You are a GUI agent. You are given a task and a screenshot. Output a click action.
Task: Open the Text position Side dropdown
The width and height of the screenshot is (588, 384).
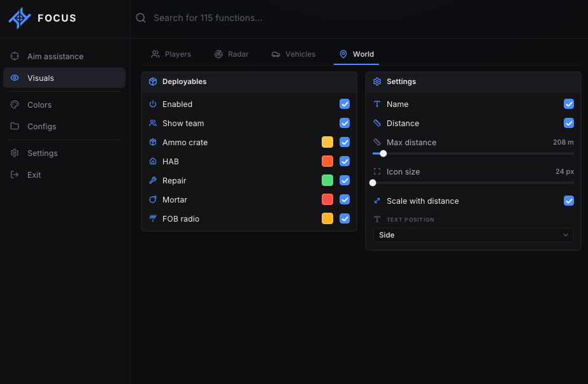point(473,235)
